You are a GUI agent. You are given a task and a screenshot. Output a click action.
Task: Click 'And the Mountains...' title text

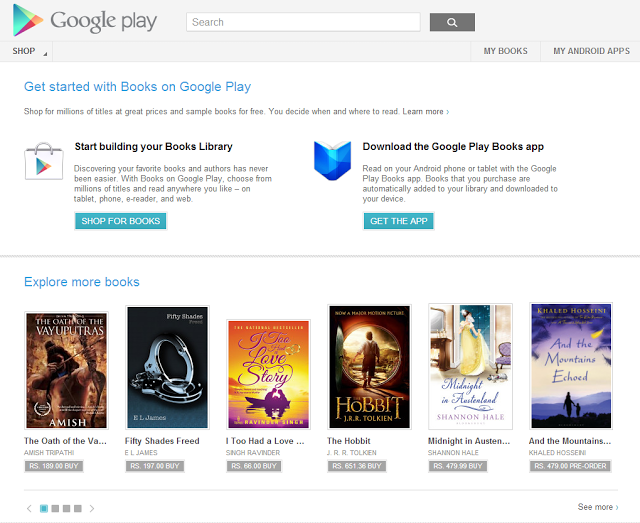tap(570, 441)
